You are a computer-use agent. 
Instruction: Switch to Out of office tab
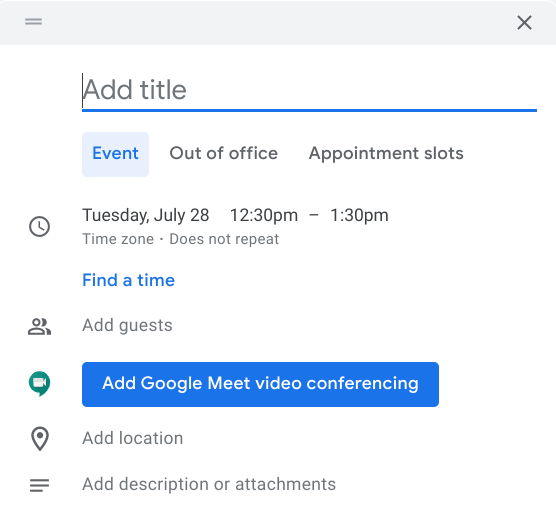click(223, 154)
